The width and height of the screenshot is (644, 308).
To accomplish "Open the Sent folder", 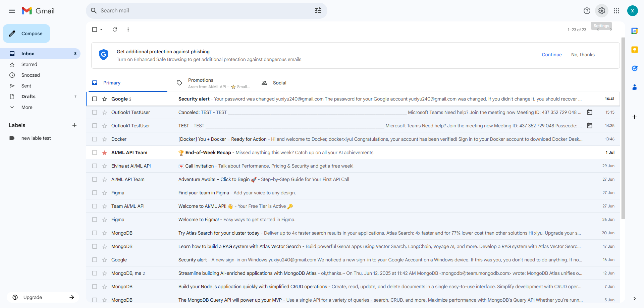I will point(40,86).
